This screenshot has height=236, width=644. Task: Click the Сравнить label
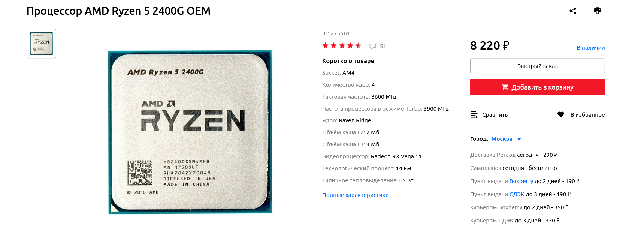click(x=495, y=115)
